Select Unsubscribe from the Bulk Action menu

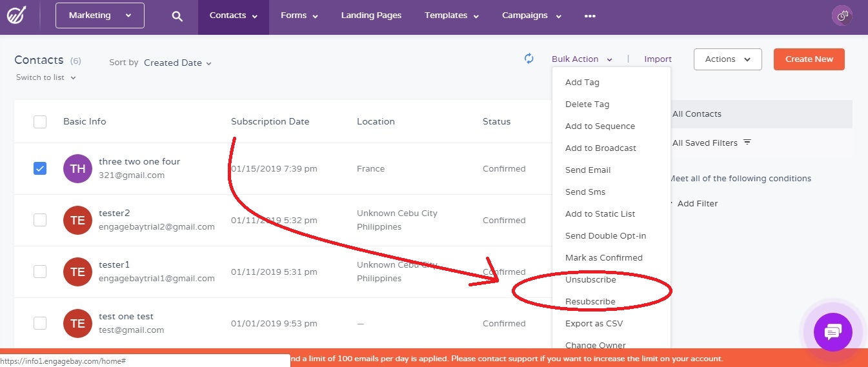tap(590, 279)
